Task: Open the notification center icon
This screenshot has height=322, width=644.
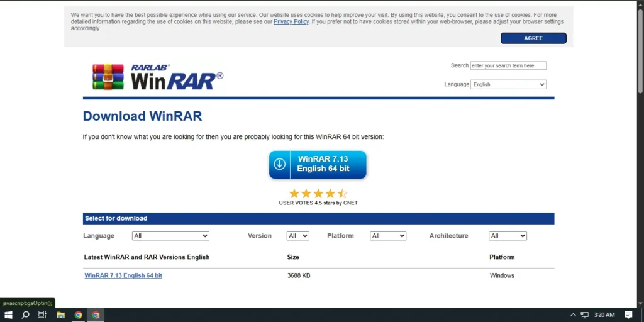Action: coord(628,315)
